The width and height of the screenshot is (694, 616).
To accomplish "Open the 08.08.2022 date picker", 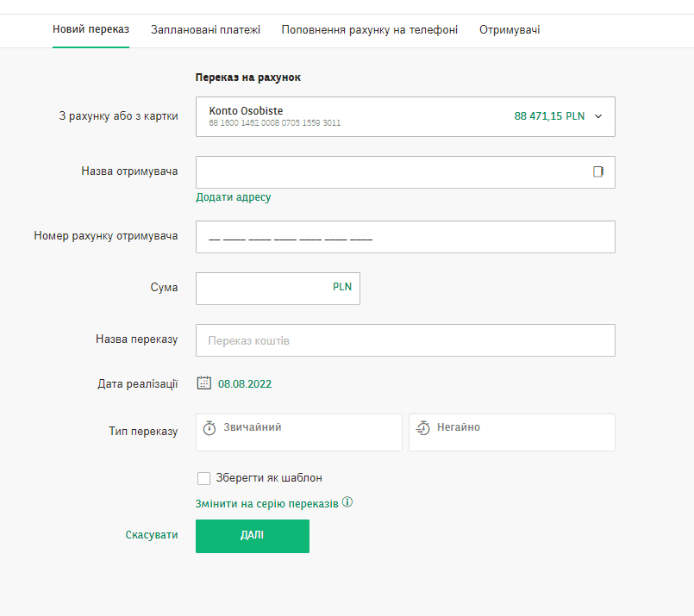I will point(245,384).
